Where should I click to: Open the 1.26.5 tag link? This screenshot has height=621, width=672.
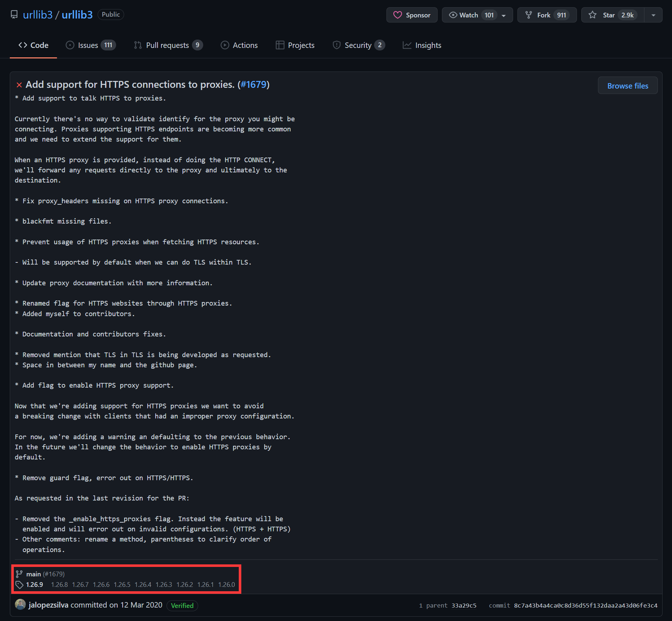click(122, 585)
